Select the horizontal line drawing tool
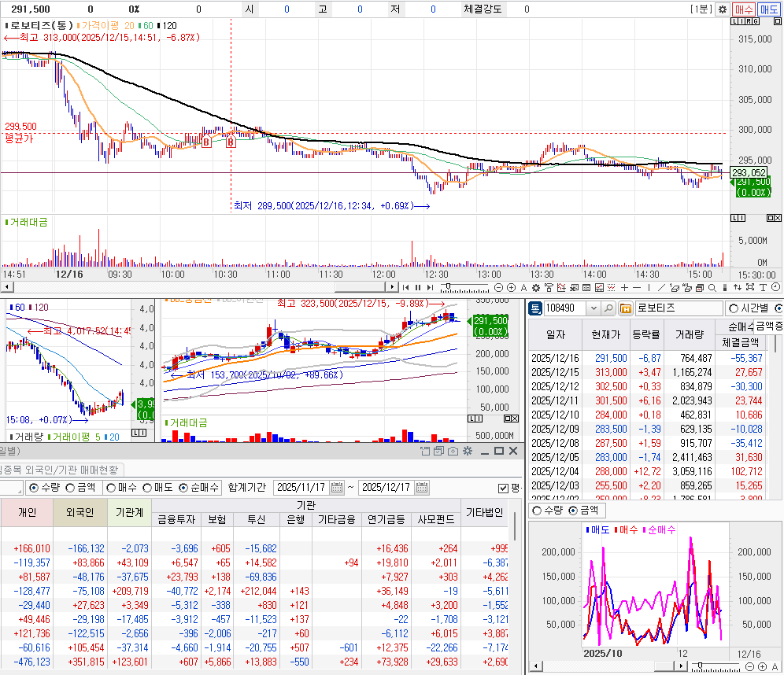This screenshot has height=675, width=784. [637, 287]
